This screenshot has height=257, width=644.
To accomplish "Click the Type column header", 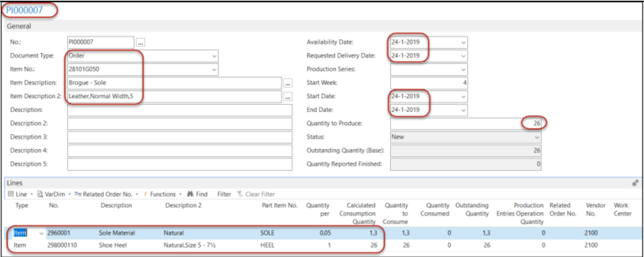I will [22, 206].
